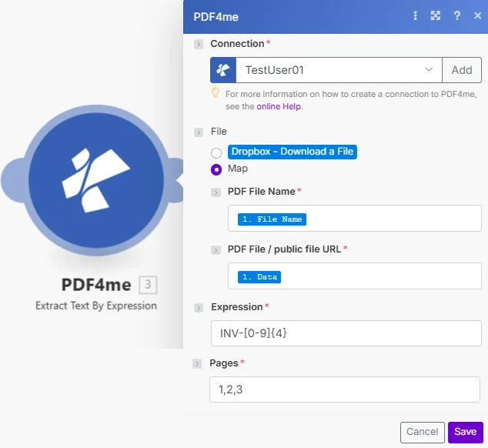This screenshot has width=488, height=448.
Task: Expand the PDF File Name toggle arrow
Action: (216, 192)
